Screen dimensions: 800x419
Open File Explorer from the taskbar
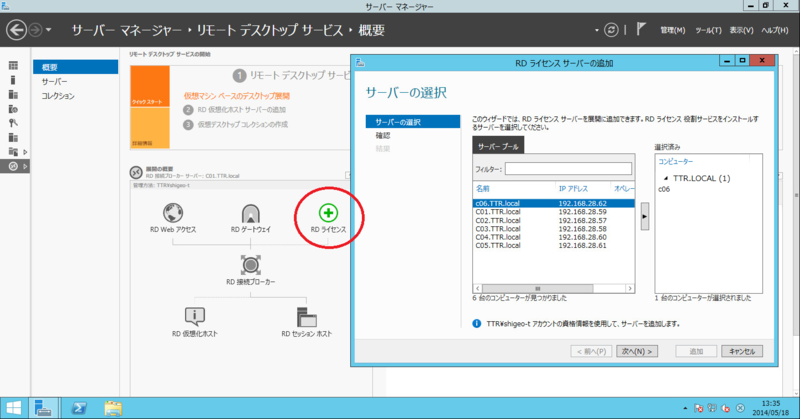click(113, 408)
